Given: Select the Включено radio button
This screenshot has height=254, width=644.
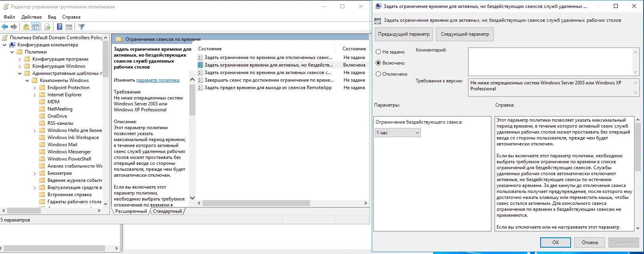Looking at the screenshot, I should 378,63.
